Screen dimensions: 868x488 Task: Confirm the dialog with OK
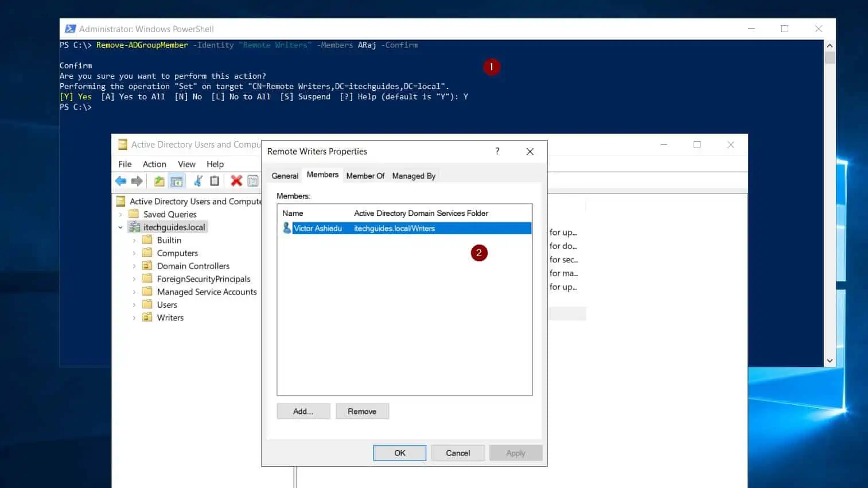[x=399, y=453]
